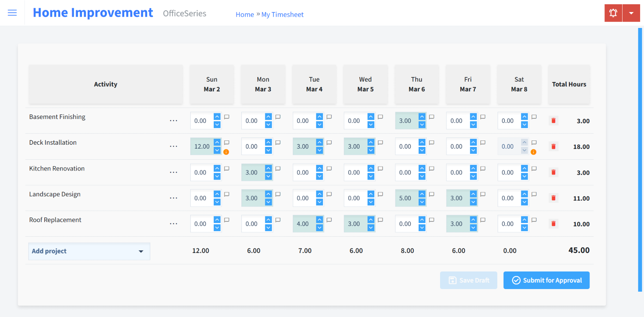
Task: Increase Basement Finishing hours for Thursday
Action: (422, 117)
